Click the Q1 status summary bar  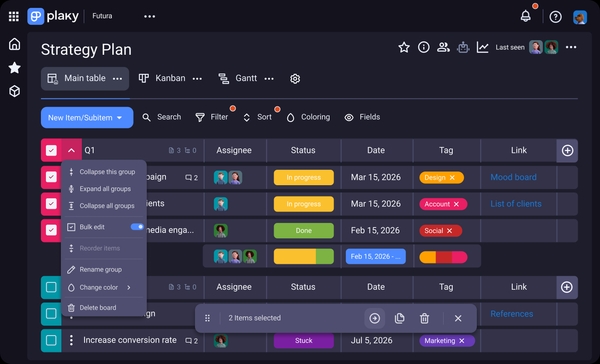pos(303,256)
